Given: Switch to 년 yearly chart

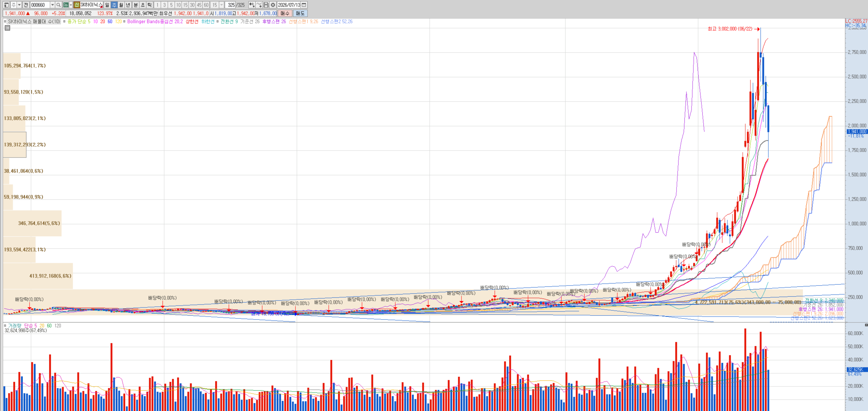Looking at the screenshot, I should click(128, 5).
